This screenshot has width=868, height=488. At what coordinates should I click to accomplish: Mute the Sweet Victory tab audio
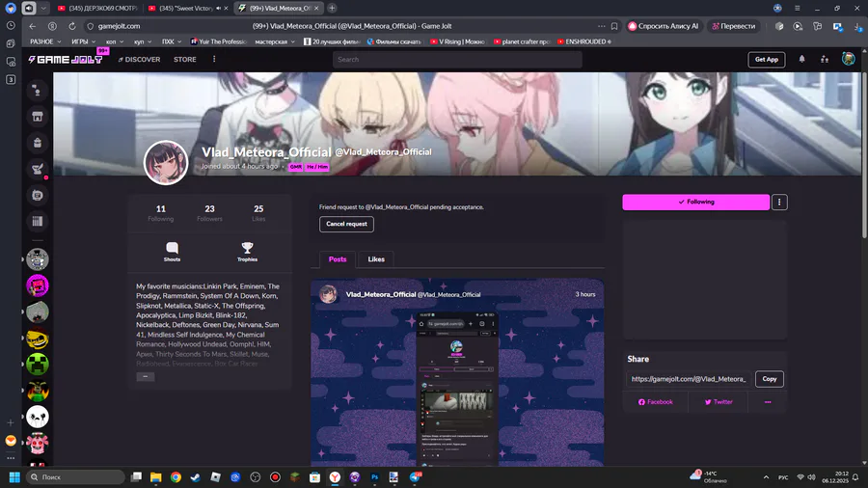(x=218, y=9)
